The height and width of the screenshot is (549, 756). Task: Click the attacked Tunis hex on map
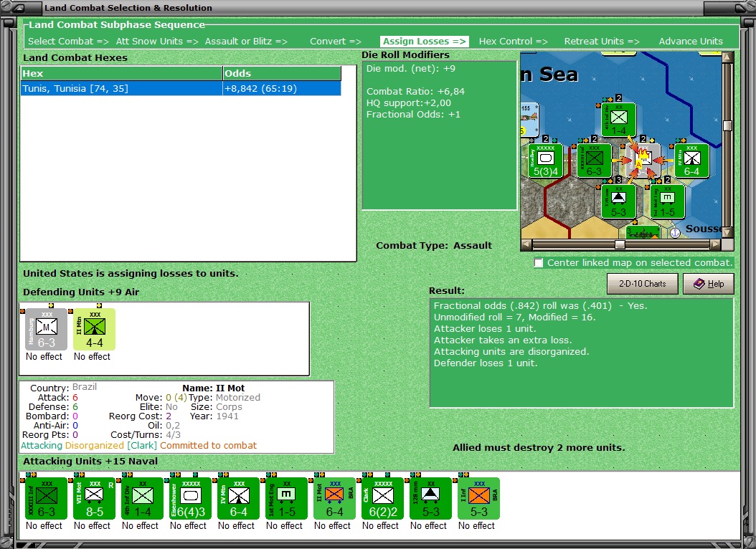[x=643, y=161]
